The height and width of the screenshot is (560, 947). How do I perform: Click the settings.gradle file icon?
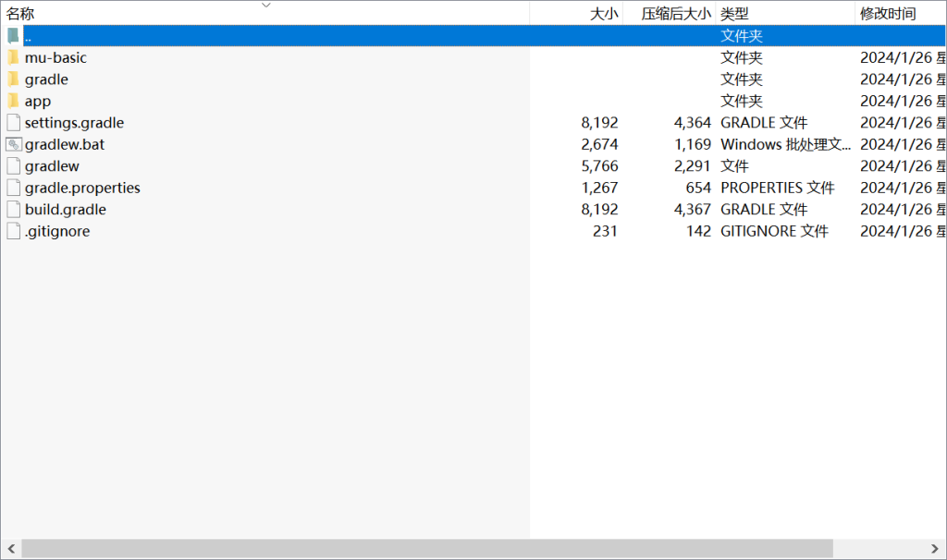tap(13, 123)
